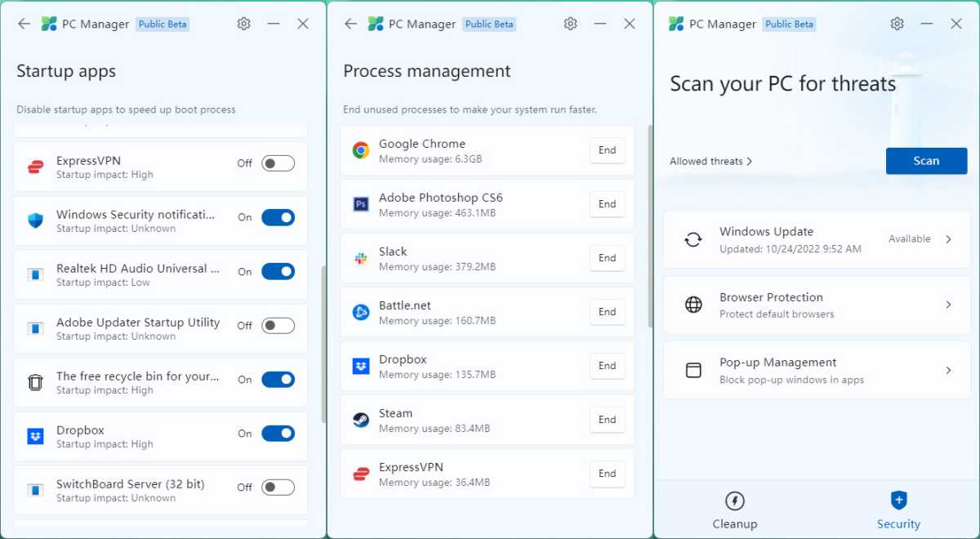Click the Adobe Photoshop CS6 process icon
The height and width of the screenshot is (539, 980).
[x=361, y=204]
